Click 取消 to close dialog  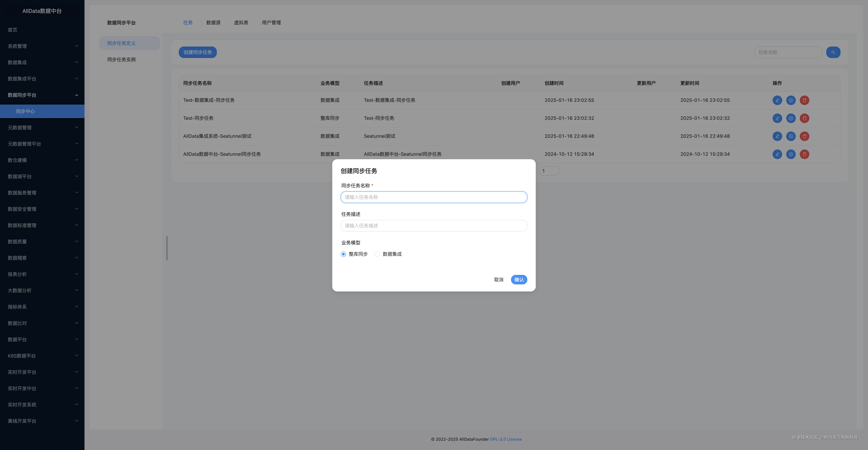click(498, 280)
